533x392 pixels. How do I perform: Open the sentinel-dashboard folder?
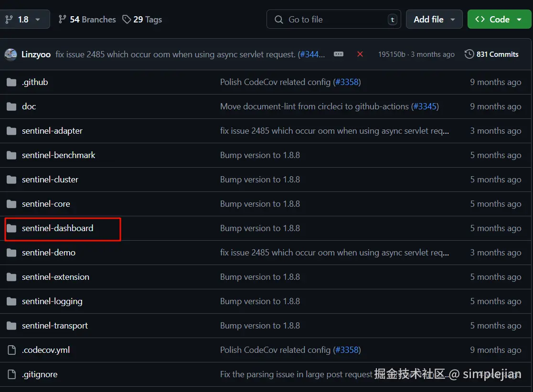[x=57, y=228]
